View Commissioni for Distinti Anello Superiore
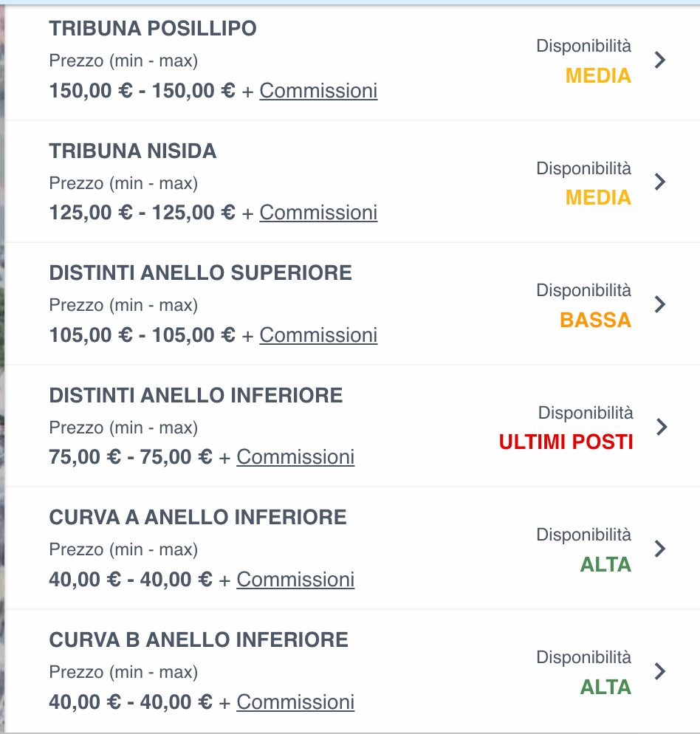The height and width of the screenshot is (734, 700). [318, 335]
